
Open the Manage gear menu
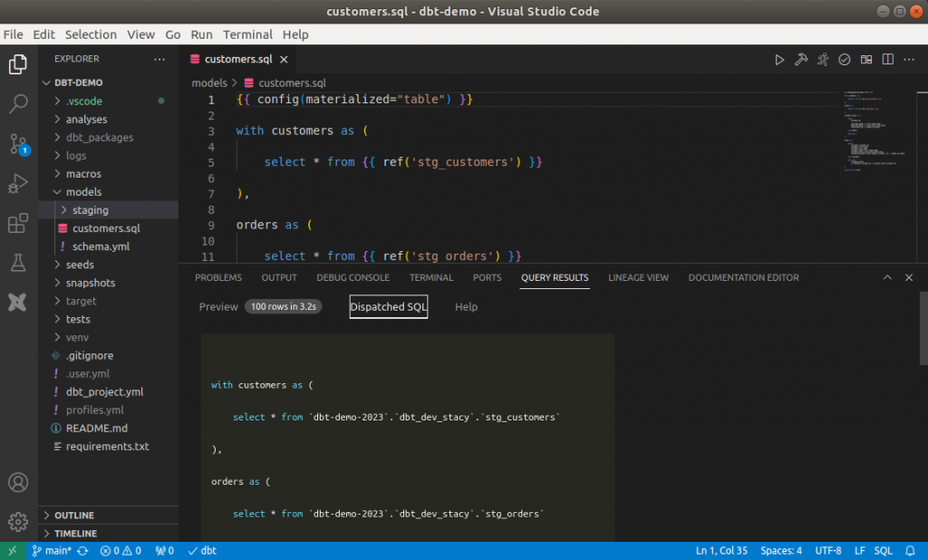18,522
